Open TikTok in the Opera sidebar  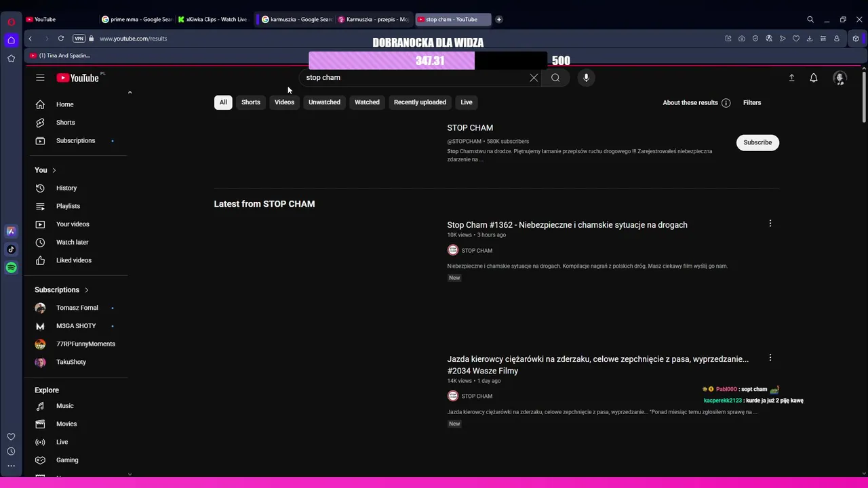point(11,249)
